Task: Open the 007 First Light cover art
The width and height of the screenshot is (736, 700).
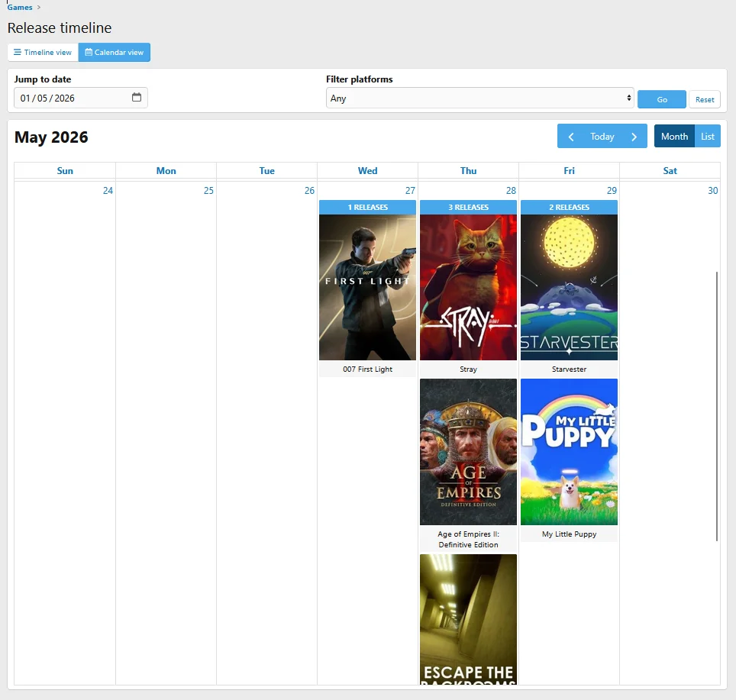Action: click(367, 288)
